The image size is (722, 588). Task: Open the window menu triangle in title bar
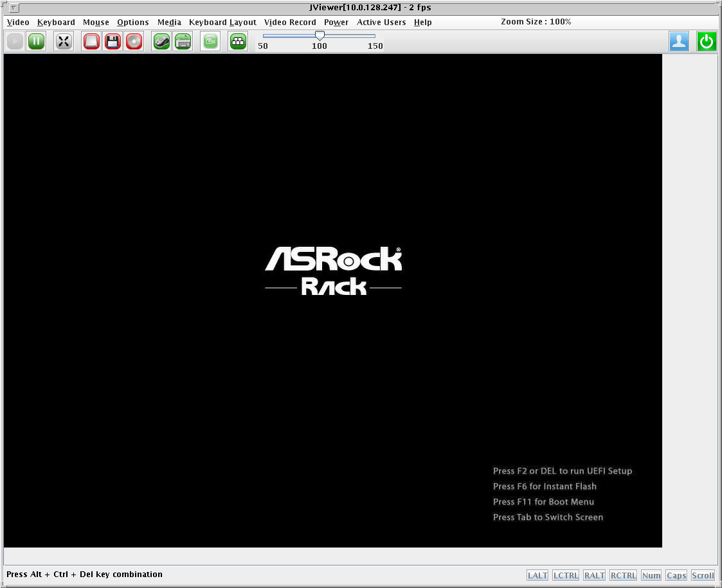pyautogui.click(x=14, y=8)
